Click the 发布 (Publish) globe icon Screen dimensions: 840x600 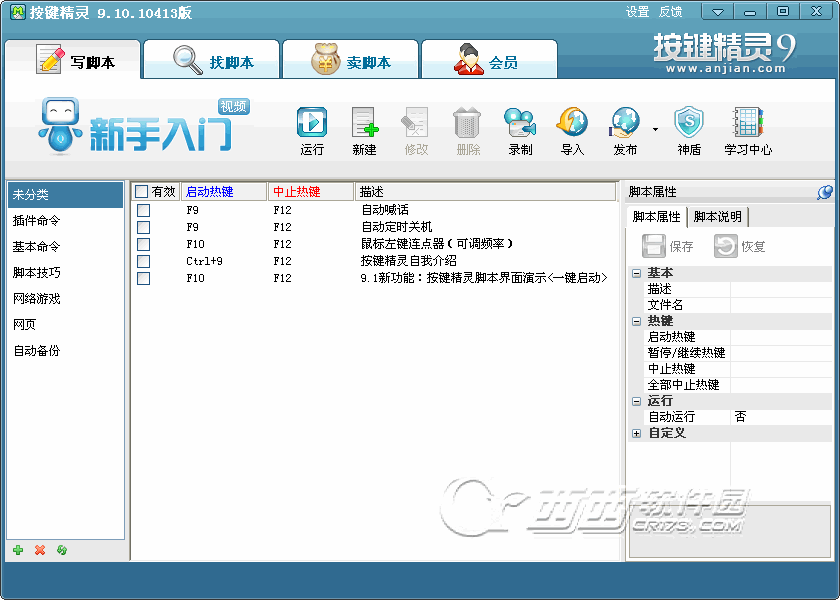click(625, 124)
